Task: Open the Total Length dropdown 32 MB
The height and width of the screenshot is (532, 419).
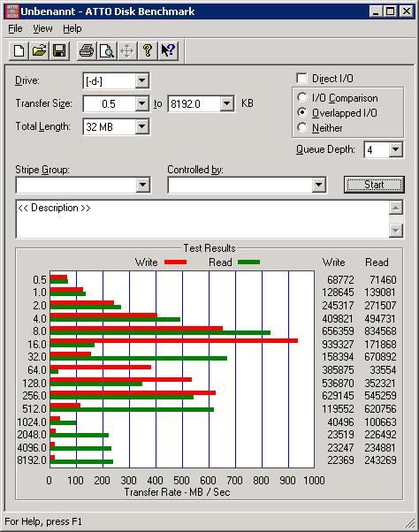Action: point(141,126)
